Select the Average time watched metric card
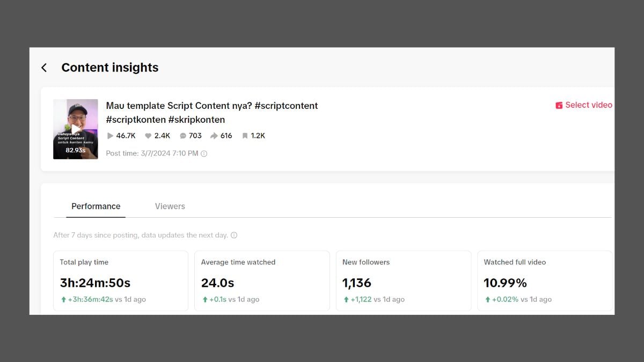This screenshot has width=644, height=362. pyautogui.click(x=262, y=280)
